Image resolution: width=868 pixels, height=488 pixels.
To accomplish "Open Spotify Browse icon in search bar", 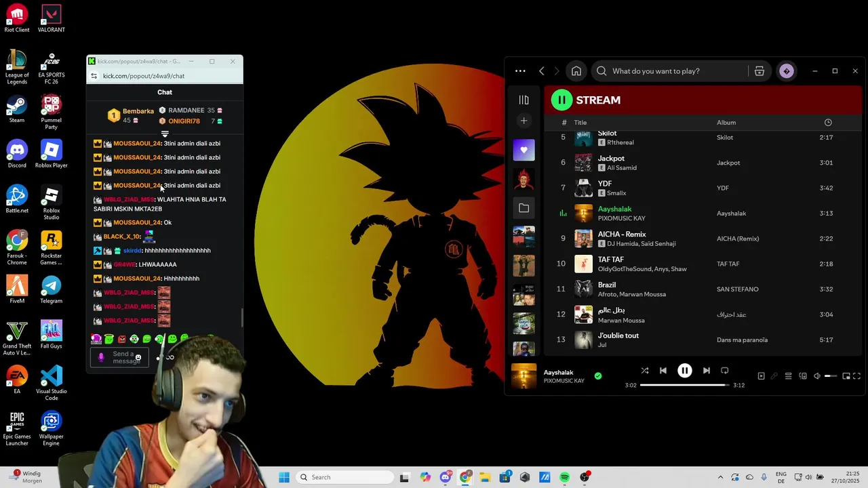I will coord(759,71).
